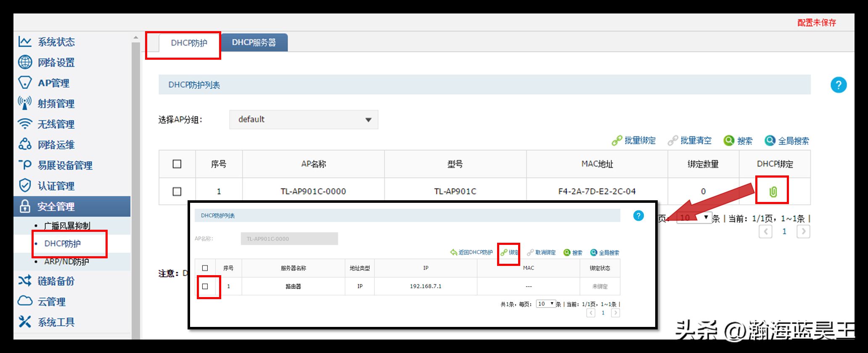This screenshot has height=353, width=868.
Task: Open the AP管理 sidebar section
Action: [53, 83]
